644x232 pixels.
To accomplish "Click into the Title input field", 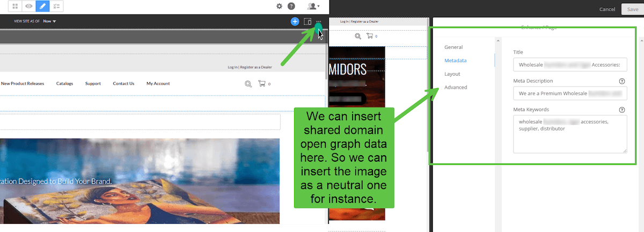I will coord(570,64).
